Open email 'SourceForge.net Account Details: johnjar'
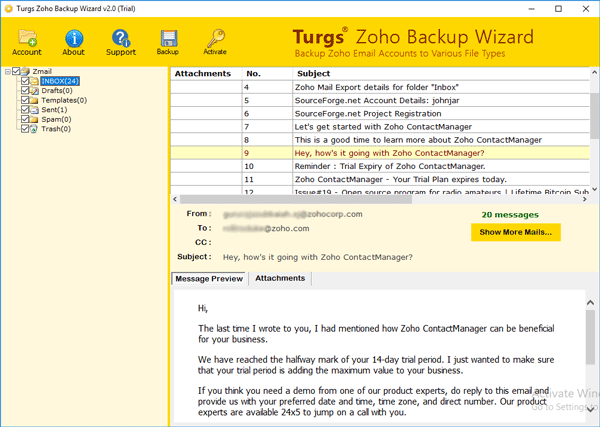 point(377,101)
